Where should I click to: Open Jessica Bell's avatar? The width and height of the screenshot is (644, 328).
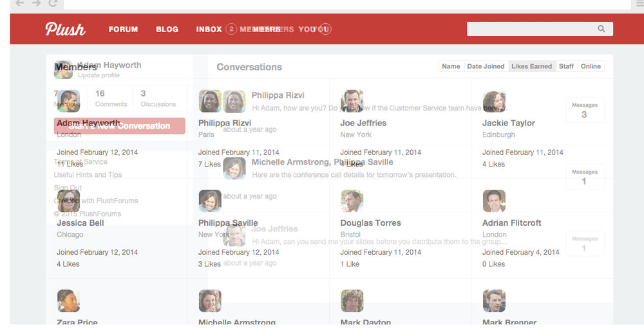(69, 201)
